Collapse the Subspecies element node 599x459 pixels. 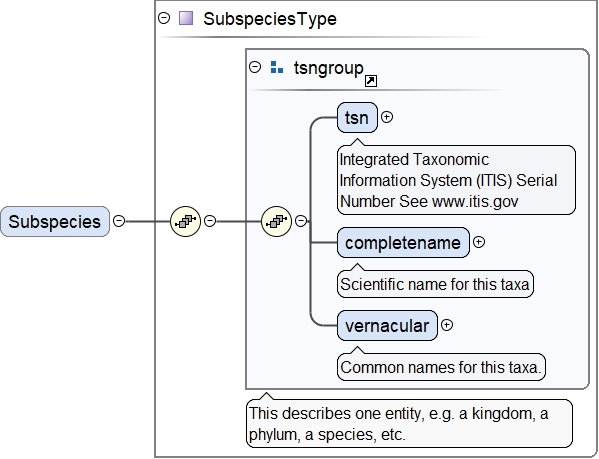click(119, 221)
